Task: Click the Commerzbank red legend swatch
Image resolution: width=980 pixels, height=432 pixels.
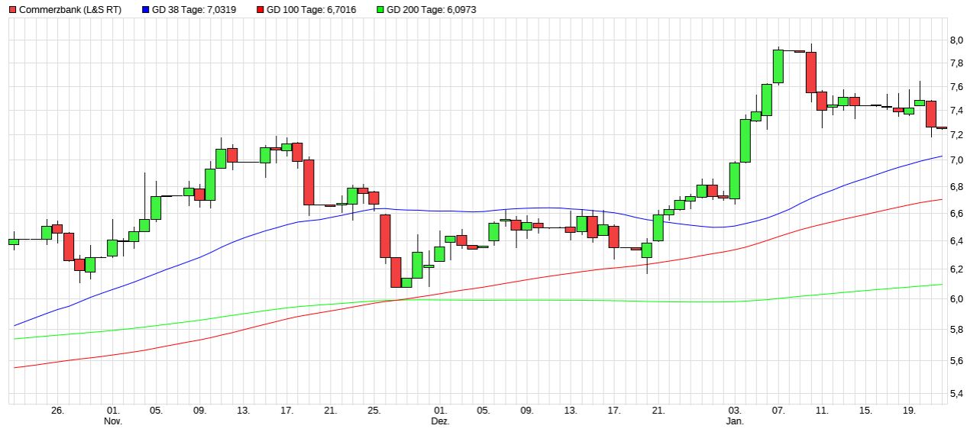Action: point(11,10)
